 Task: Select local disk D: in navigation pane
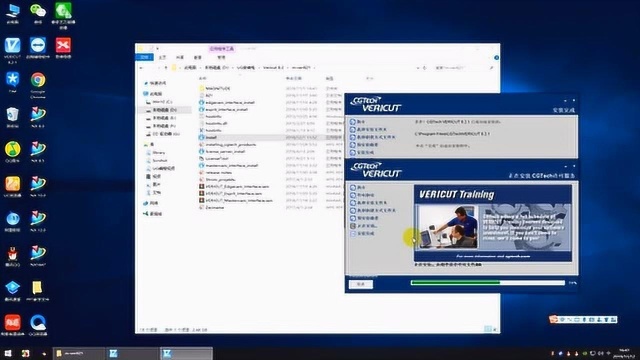click(x=164, y=110)
